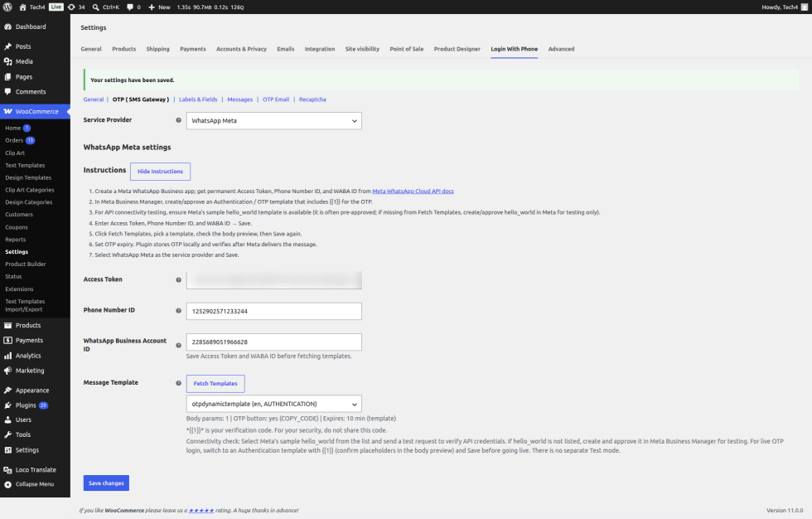Click the WooCommerce sidebar menu
Screen dimensions: 812x519
click(x=35, y=111)
